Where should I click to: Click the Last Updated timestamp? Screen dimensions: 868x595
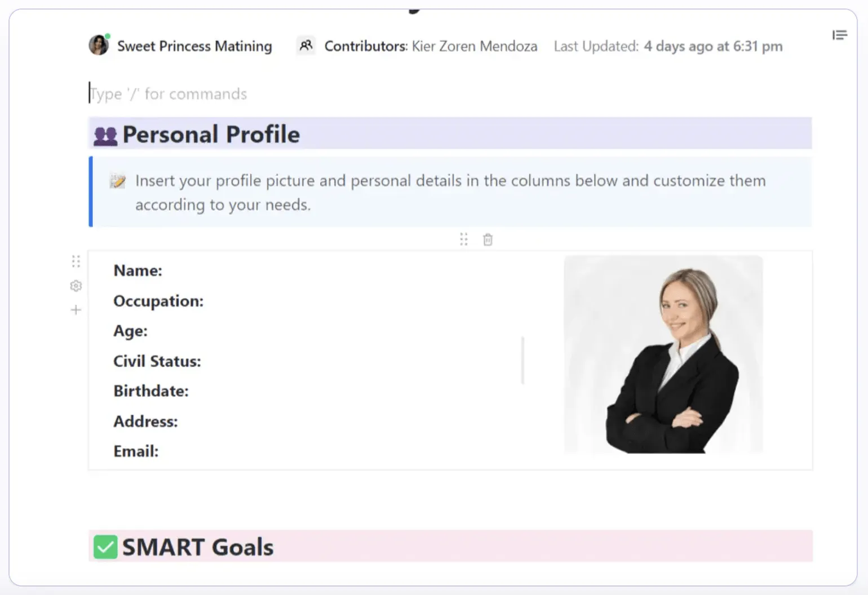coord(713,46)
